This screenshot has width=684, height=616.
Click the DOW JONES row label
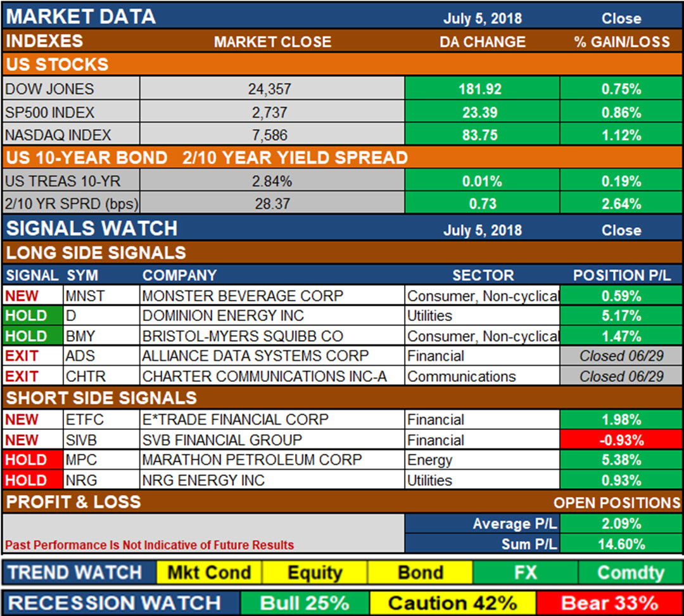click(x=49, y=89)
